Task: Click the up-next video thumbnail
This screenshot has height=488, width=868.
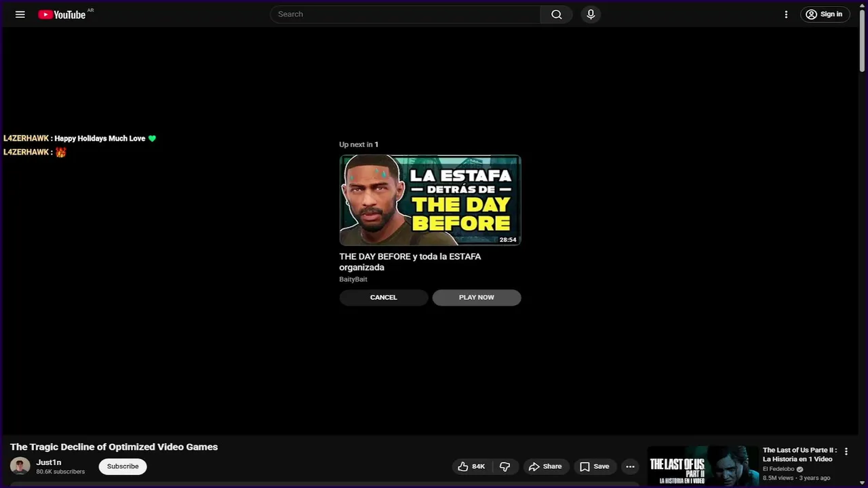Action: [x=430, y=200]
